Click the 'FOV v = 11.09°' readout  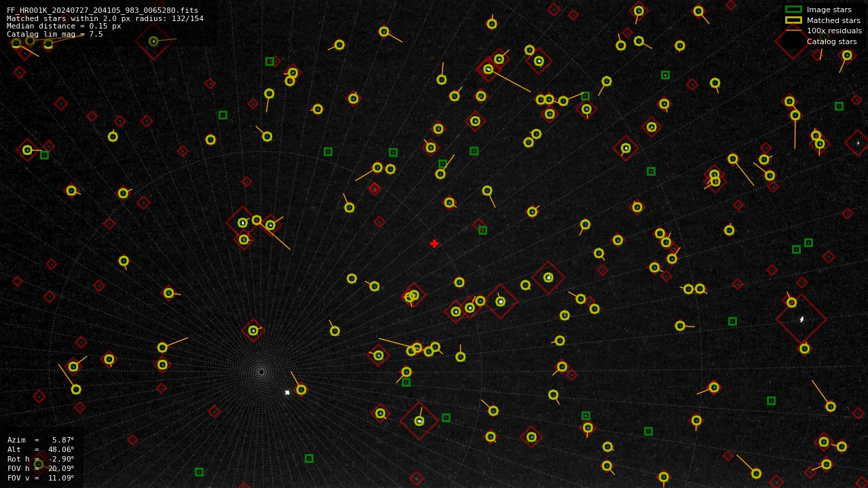41,478
